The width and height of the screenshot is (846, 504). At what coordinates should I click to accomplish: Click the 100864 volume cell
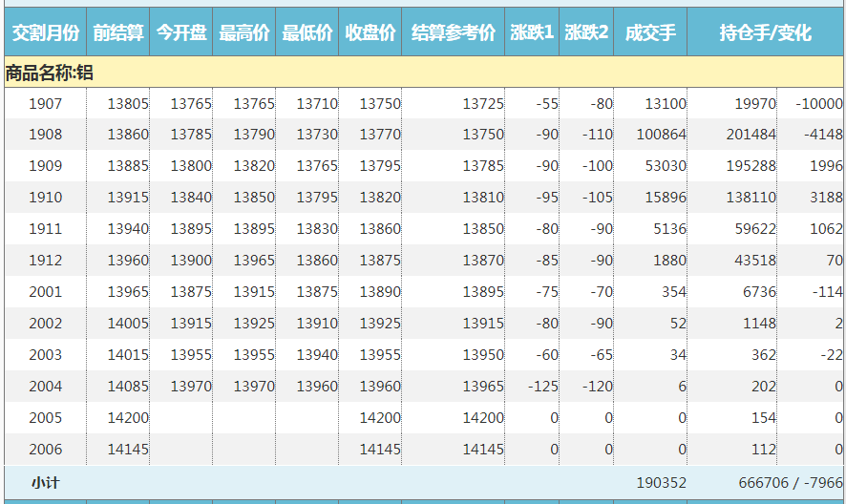point(661,135)
